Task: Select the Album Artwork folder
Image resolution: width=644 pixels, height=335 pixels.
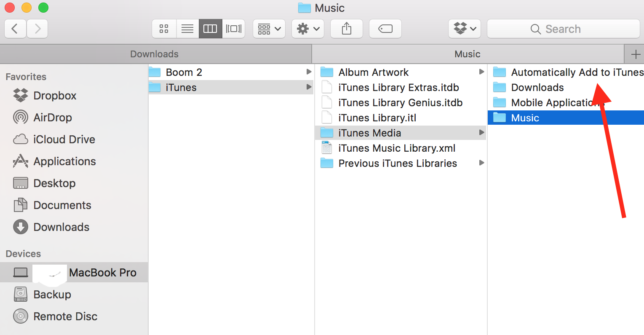Action: point(400,72)
